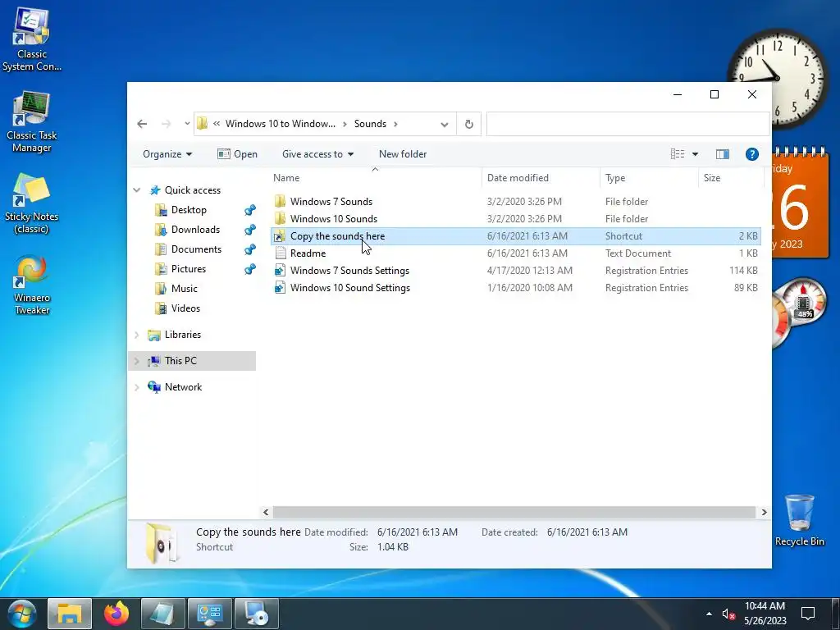Select the Readme text document

516,253
